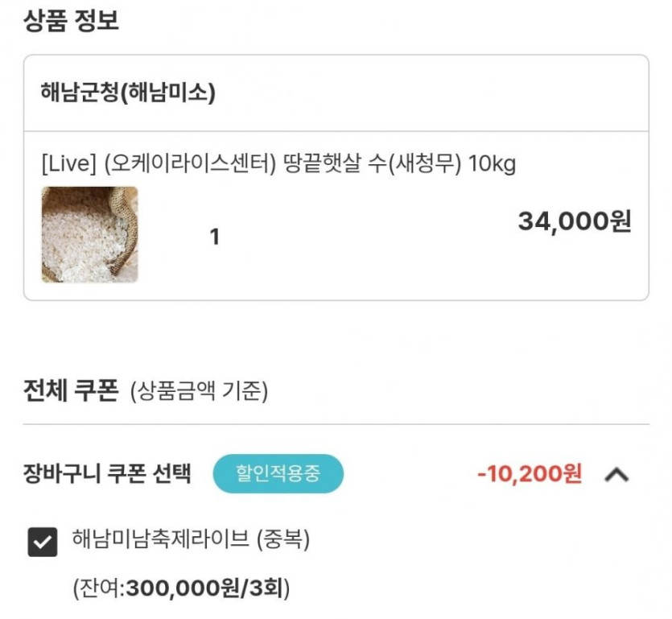Collapse the cart coupon section chevron
The height and width of the screenshot is (619, 672).
[616, 475]
